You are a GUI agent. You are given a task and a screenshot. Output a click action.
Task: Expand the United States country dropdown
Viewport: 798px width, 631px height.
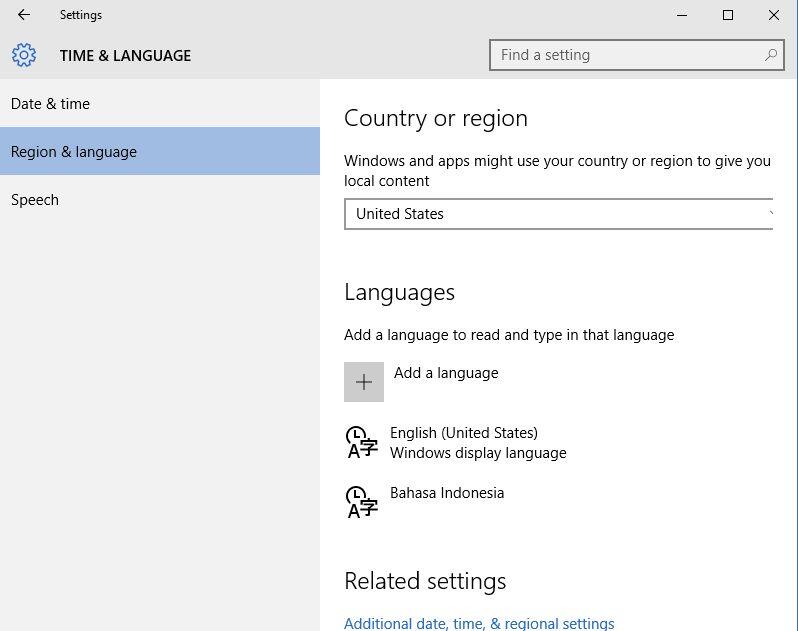tap(558, 214)
